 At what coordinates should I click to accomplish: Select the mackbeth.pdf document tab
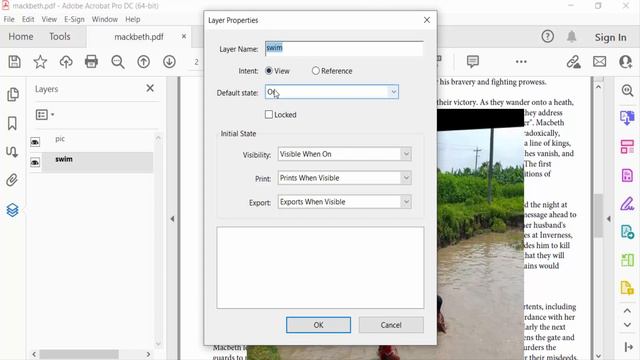[139, 37]
